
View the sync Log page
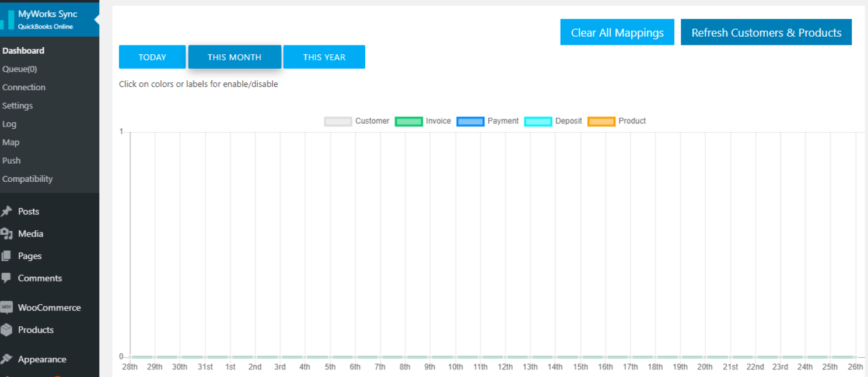point(9,124)
